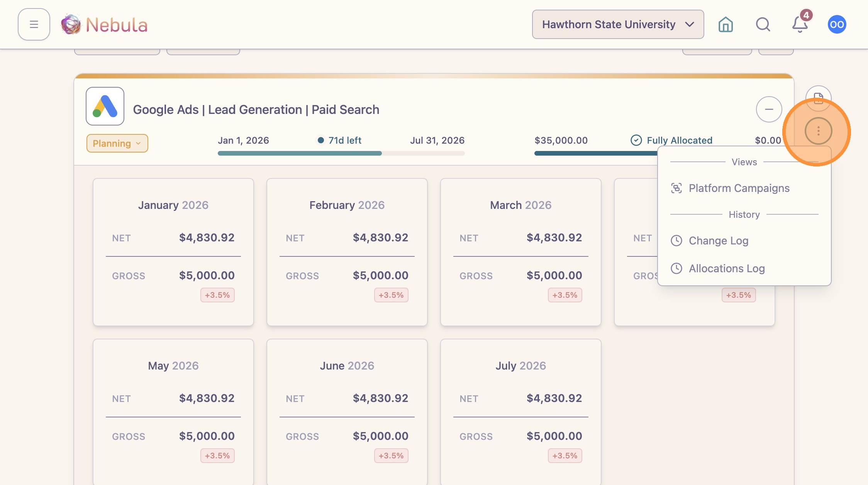Click the May 2026 card title
The image size is (868, 485).
[x=173, y=366]
